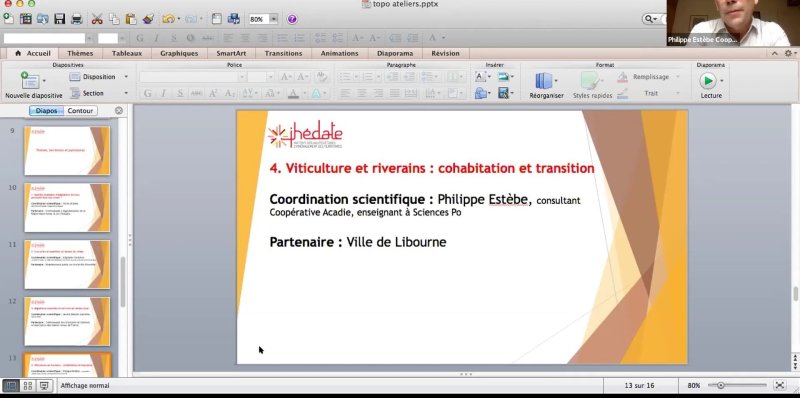Adjust the zoom slider in status bar
Viewport: 800px width, 398px height.
(x=721, y=386)
